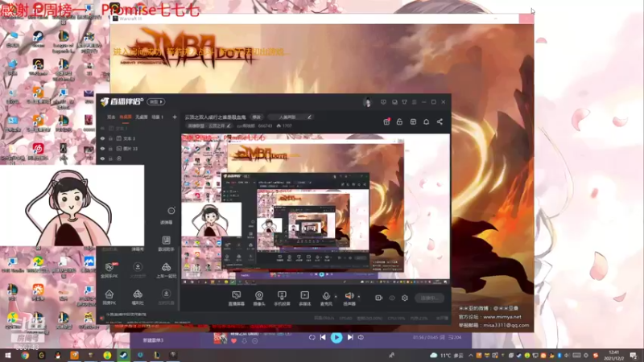Open the speaker options arrow
This screenshot has height=362, width=644.
359,296
